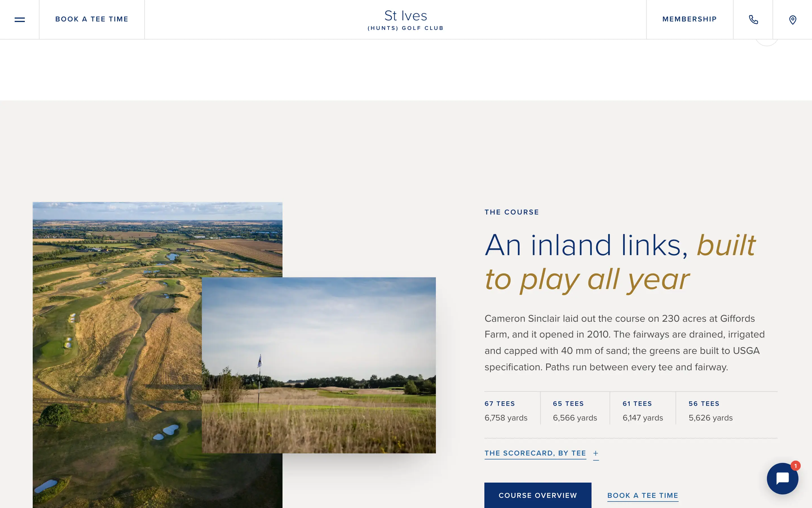812x508 pixels.
Task: Click the 6,758 yards value
Action: point(506,418)
